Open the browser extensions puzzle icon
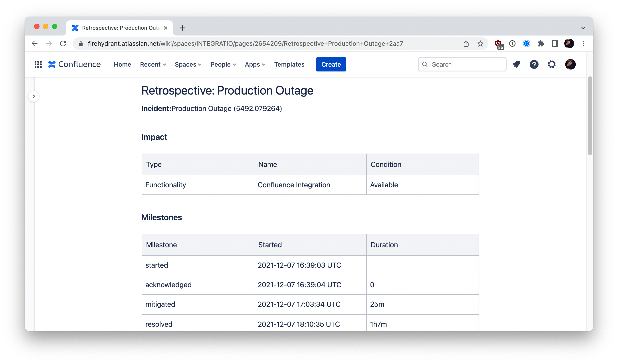 [541, 44]
